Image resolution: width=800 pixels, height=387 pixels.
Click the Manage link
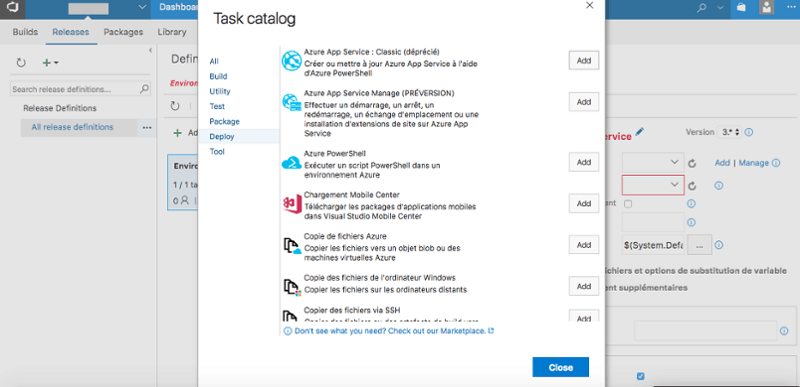pyautogui.click(x=754, y=163)
